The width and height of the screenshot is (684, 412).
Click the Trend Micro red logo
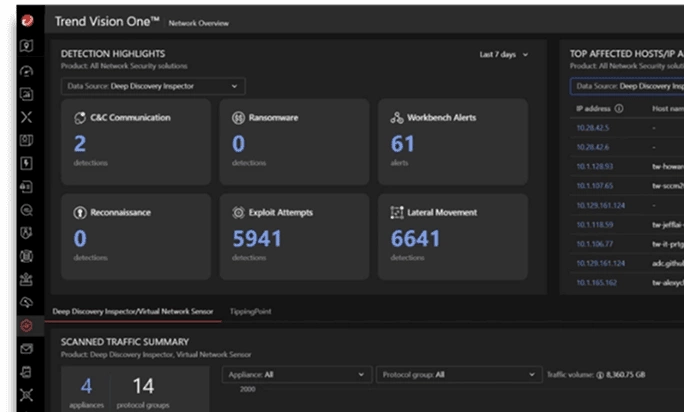pyautogui.click(x=27, y=20)
